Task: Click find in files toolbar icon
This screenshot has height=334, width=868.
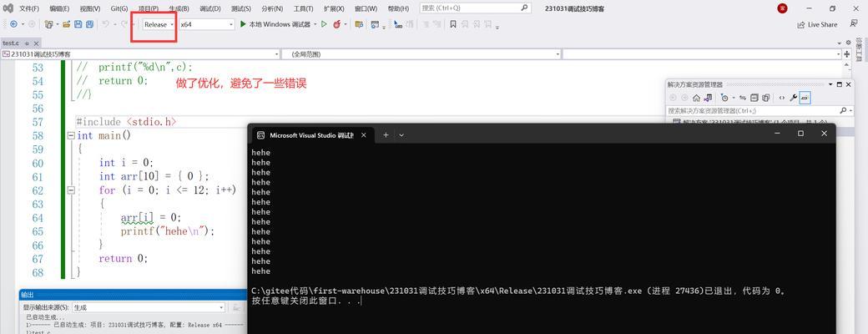Action: point(359,24)
